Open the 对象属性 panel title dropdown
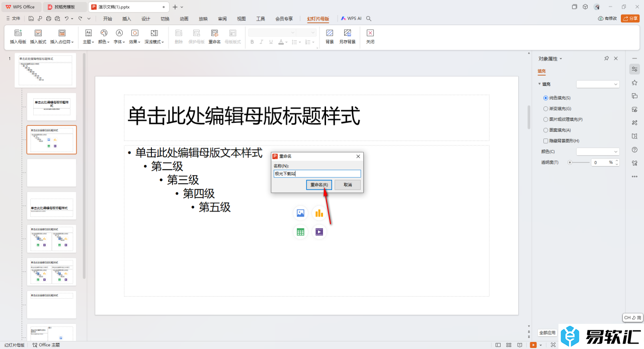This screenshot has width=644, height=349. pyautogui.click(x=561, y=59)
